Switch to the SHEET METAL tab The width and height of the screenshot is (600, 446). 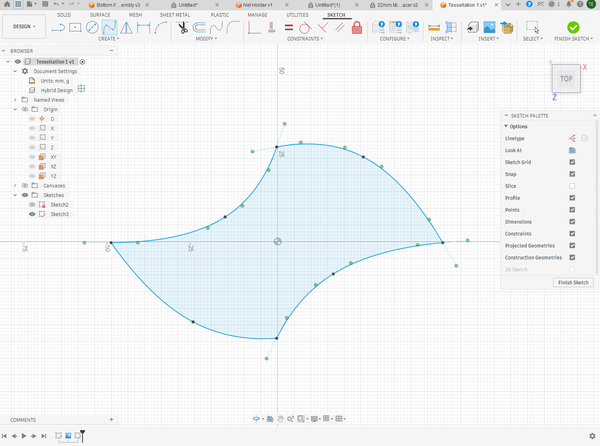pyautogui.click(x=175, y=15)
